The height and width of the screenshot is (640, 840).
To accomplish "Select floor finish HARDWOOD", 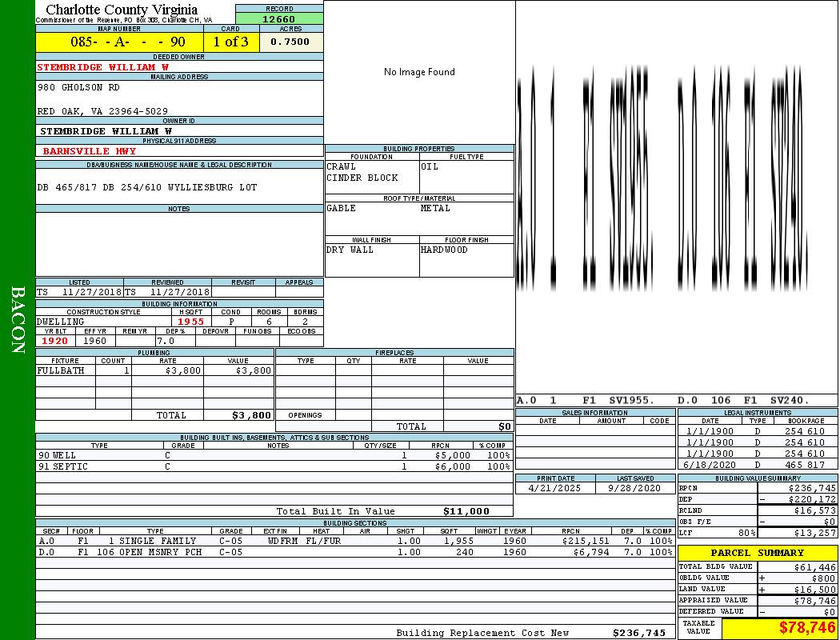I will 444,250.
